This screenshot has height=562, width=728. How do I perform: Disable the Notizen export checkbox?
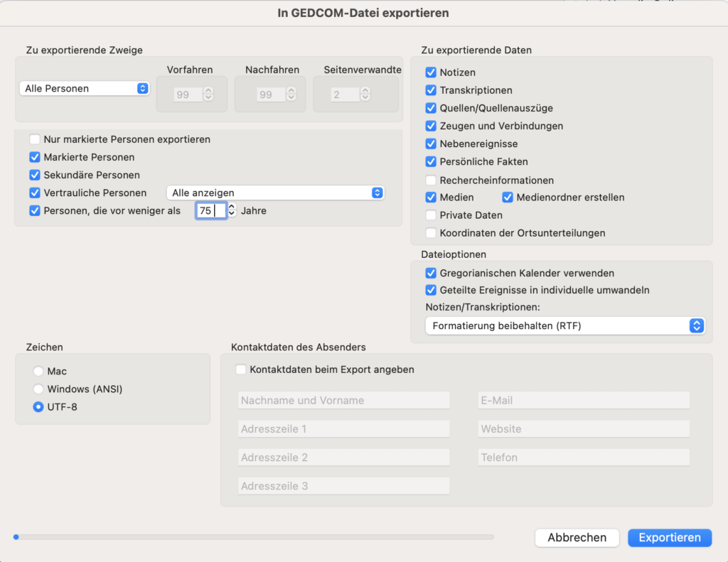pos(431,72)
